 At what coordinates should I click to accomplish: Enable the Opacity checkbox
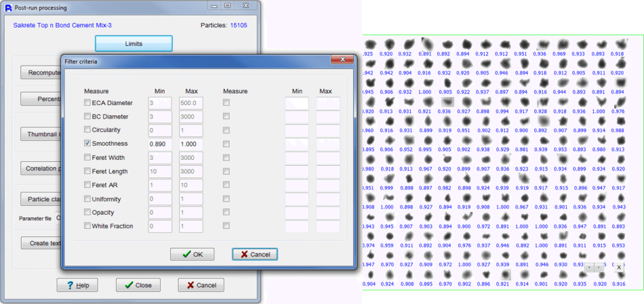(87, 213)
